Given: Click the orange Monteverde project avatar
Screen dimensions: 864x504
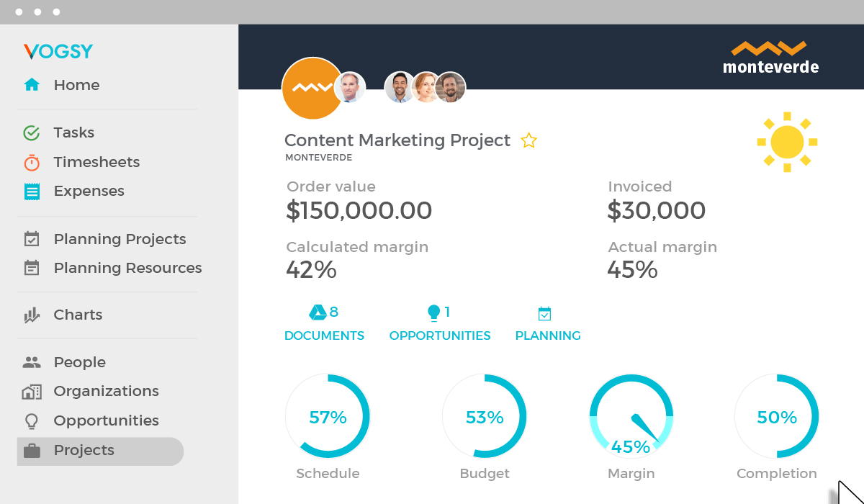Looking at the screenshot, I should tap(310, 89).
